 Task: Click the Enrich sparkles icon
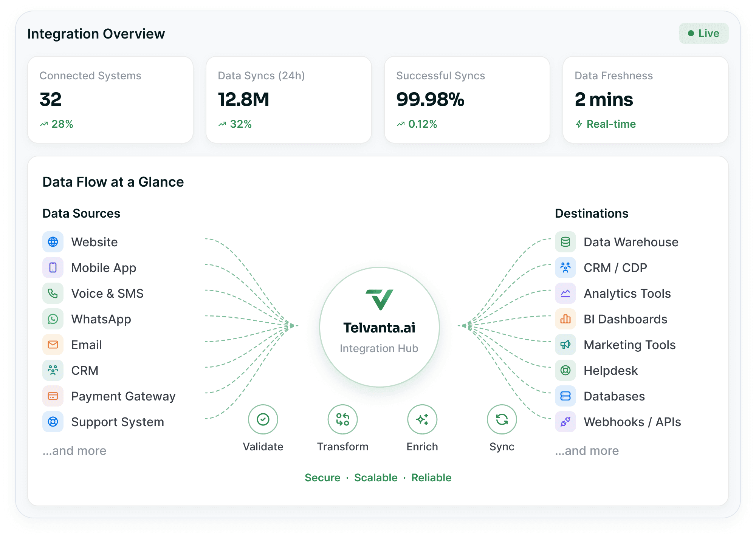pyautogui.click(x=422, y=419)
